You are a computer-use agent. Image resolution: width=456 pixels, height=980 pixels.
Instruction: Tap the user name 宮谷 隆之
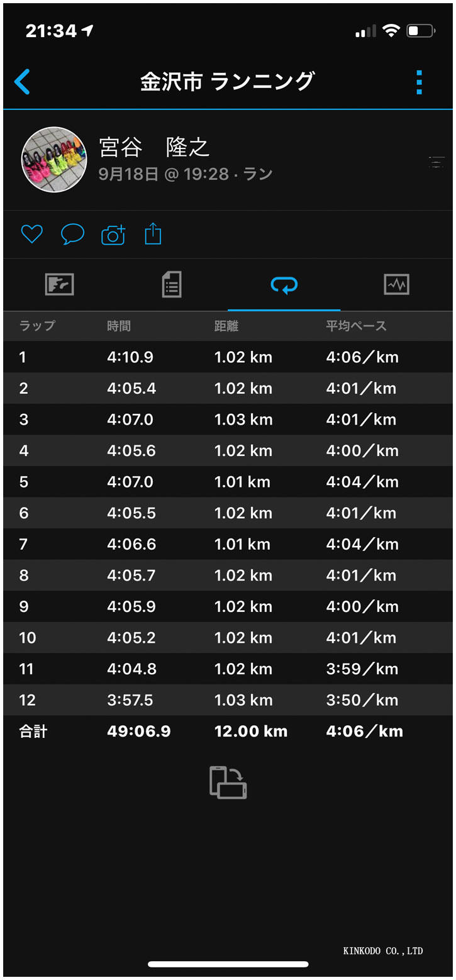point(154,148)
